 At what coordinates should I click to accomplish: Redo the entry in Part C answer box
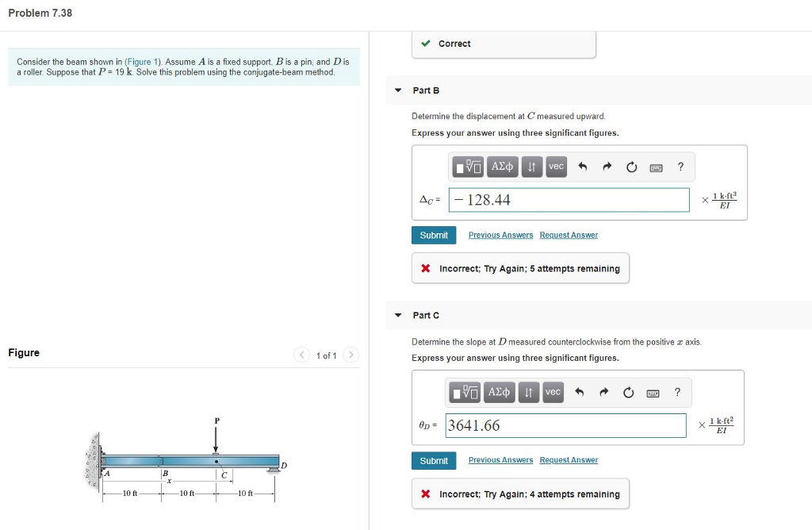point(605,392)
